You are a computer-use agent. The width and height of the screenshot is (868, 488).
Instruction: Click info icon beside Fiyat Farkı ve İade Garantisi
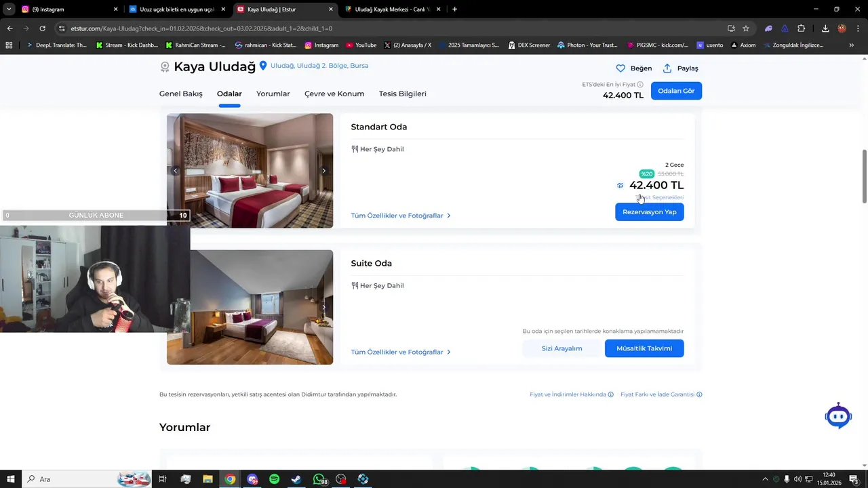point(699,394)
